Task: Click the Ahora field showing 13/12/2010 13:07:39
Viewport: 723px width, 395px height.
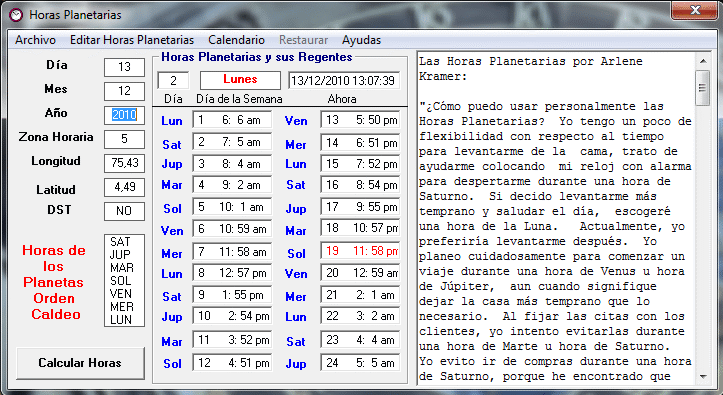Action: (x=344, y=81)
